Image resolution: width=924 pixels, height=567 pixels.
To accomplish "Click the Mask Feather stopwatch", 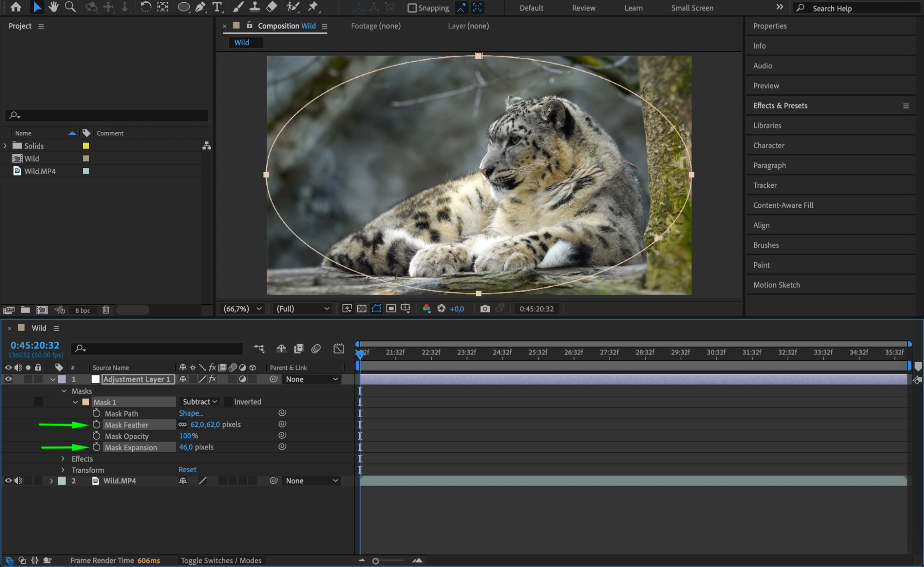I will point(96,425).
